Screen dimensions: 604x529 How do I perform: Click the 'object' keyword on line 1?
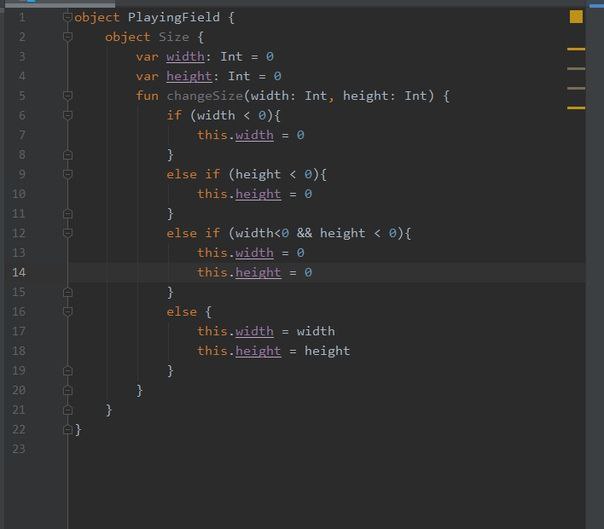point(97,18)
